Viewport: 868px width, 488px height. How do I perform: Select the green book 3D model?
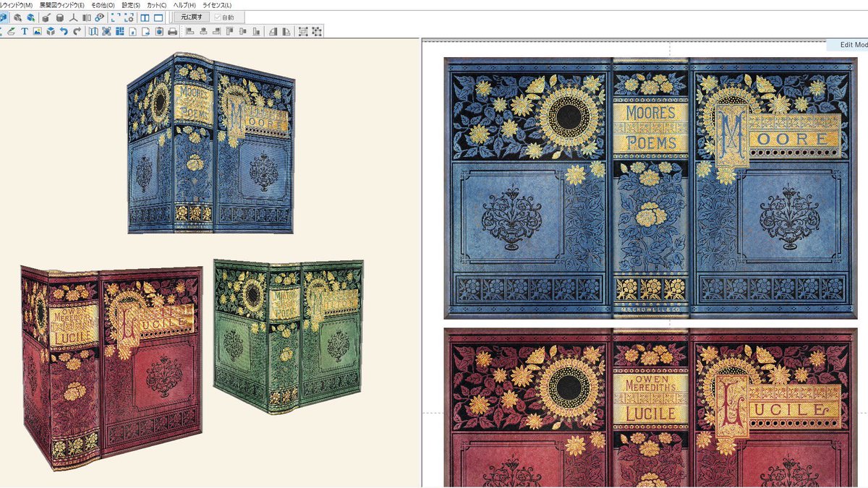[x=288, y=336]
